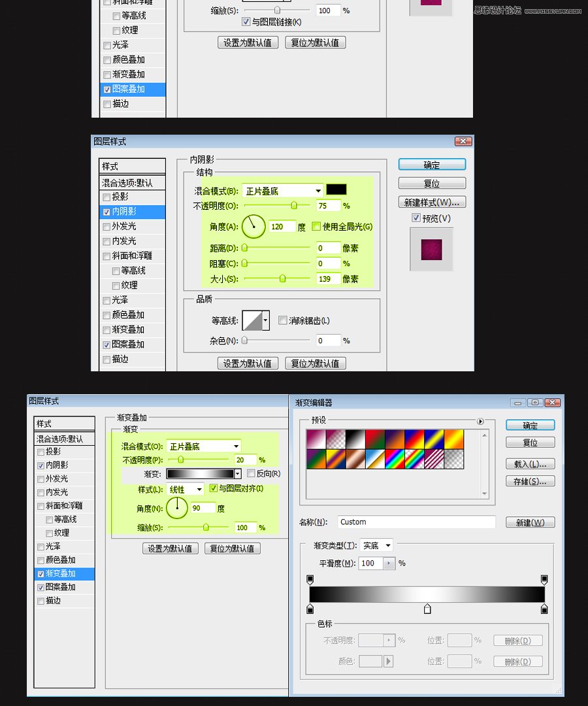Toggle 与图层对齐 checkbox
588x706 pixels.
point(213,488)
